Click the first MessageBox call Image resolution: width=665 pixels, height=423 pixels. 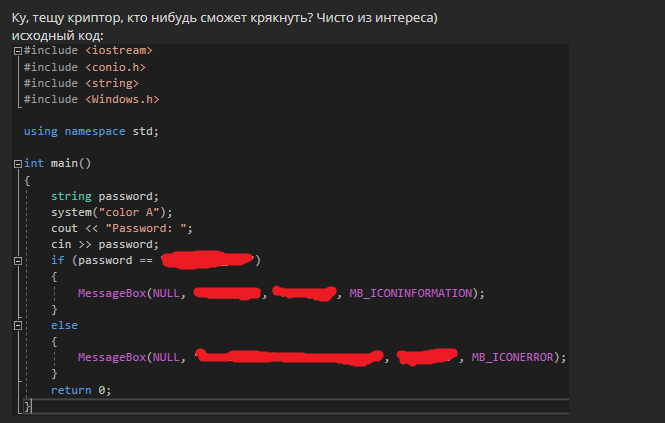tap(111, 293)
